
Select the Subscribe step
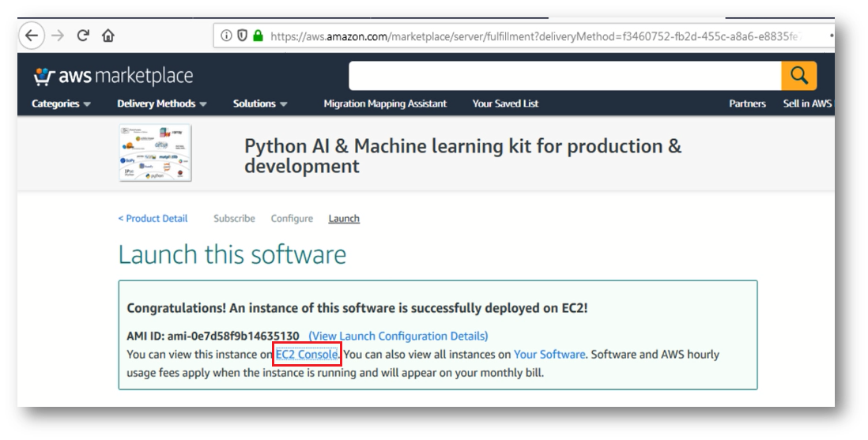(x=234, y=219)
